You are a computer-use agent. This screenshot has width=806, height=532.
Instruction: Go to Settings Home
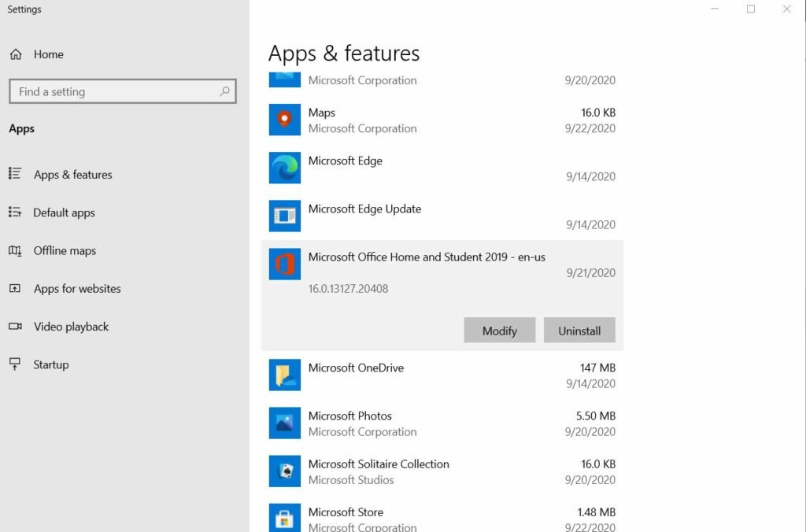coord(48,54)
